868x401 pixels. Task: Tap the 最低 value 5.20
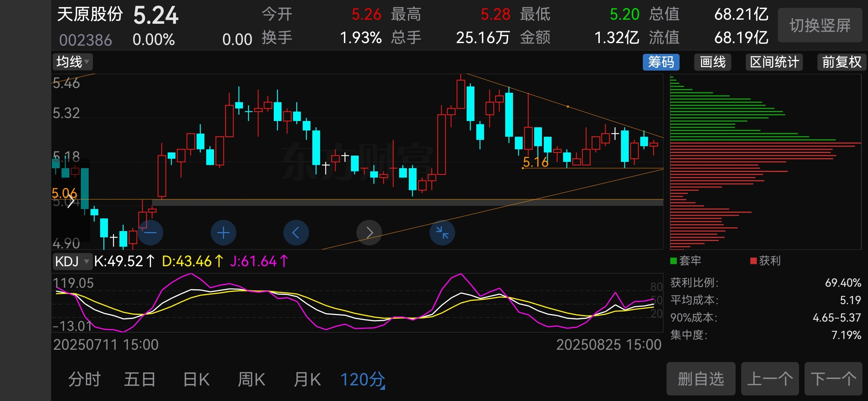coord(625,14)
